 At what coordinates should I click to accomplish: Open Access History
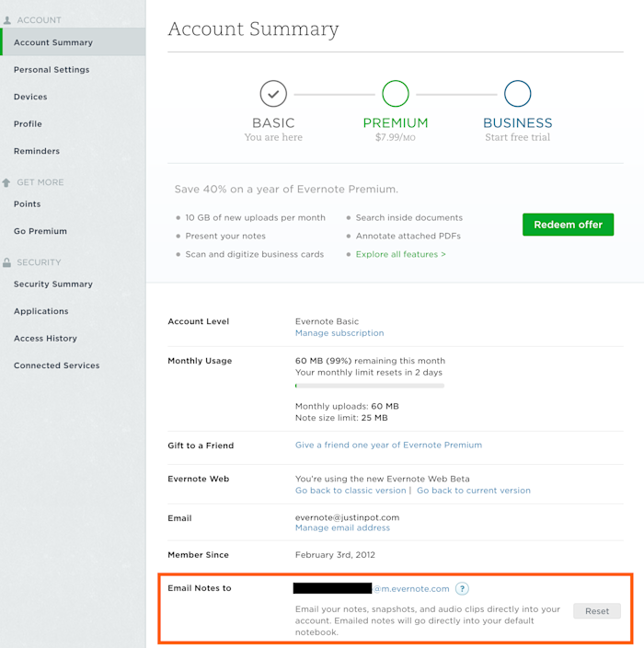[45, 338]
